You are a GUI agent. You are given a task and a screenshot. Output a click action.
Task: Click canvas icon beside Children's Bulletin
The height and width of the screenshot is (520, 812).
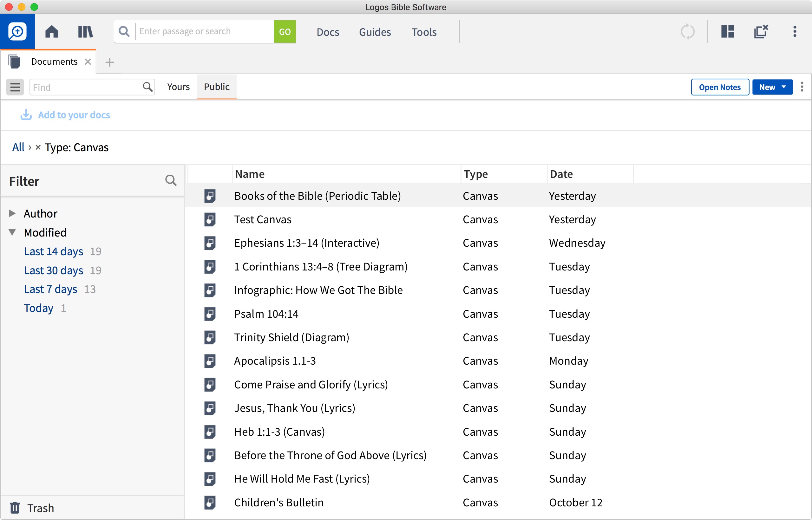[210, 503]
